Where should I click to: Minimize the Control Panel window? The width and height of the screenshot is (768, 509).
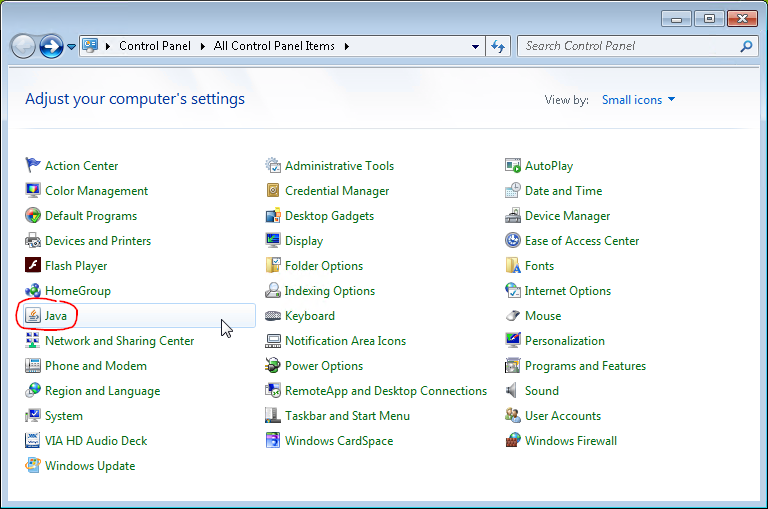click(676, 19)
